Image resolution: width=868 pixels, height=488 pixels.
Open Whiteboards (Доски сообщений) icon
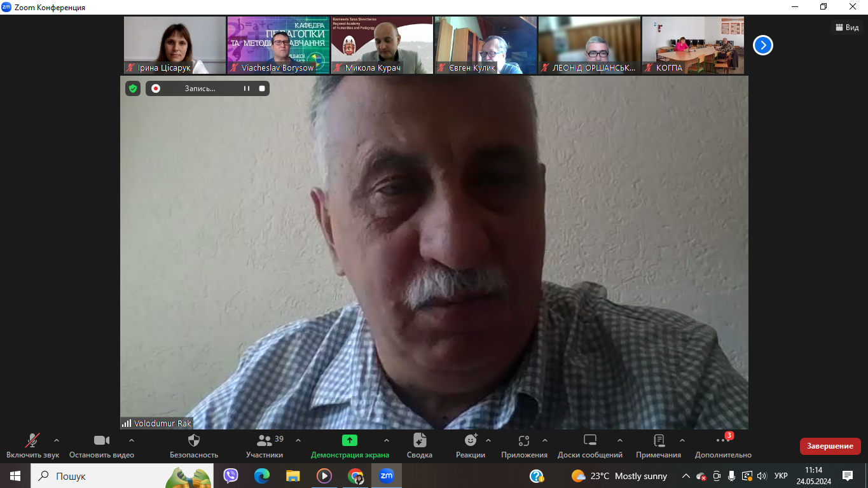pyautogui.click(x=589, y=441)
